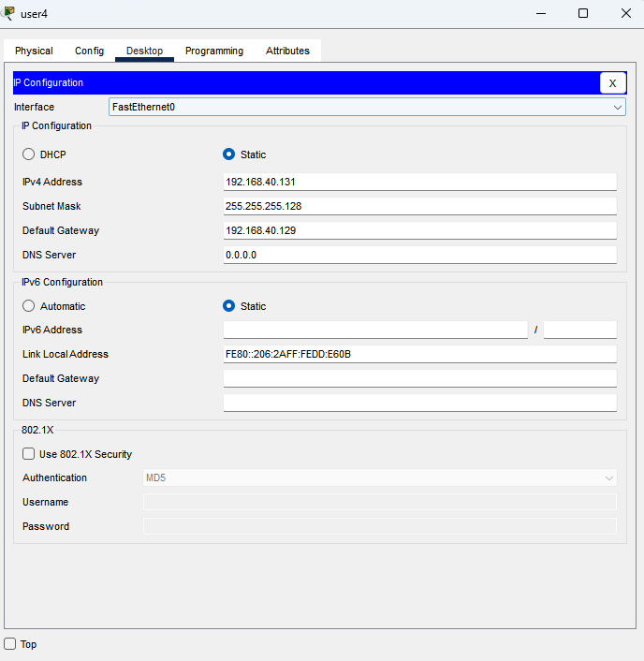This screenshot has width=644, height=661.
Task: Select the IPv6 Static radio button
Action: pos(228,306)
